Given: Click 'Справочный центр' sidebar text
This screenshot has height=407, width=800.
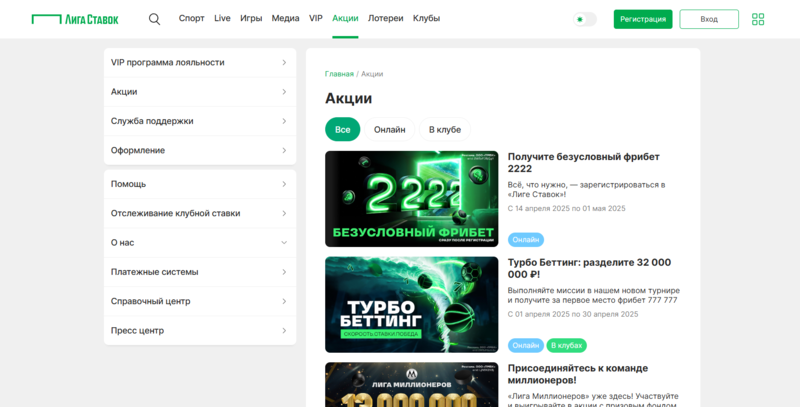Looking at the screenshot, I should [151, 301].
